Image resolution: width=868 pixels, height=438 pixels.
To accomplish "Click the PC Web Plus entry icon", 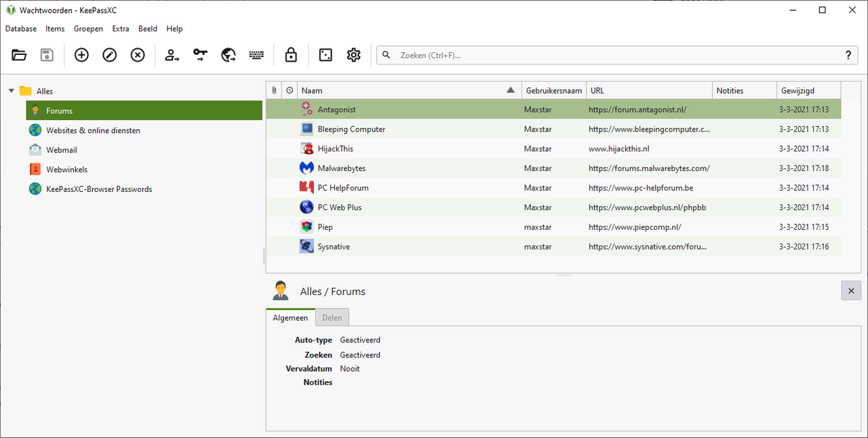I will pyautogui.click(x=307, y=207).
